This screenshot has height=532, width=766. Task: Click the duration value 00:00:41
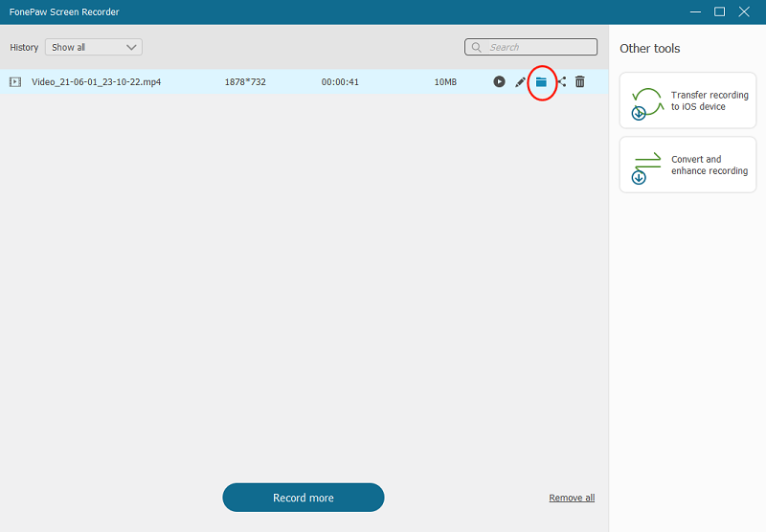click(x=340, y=82)
